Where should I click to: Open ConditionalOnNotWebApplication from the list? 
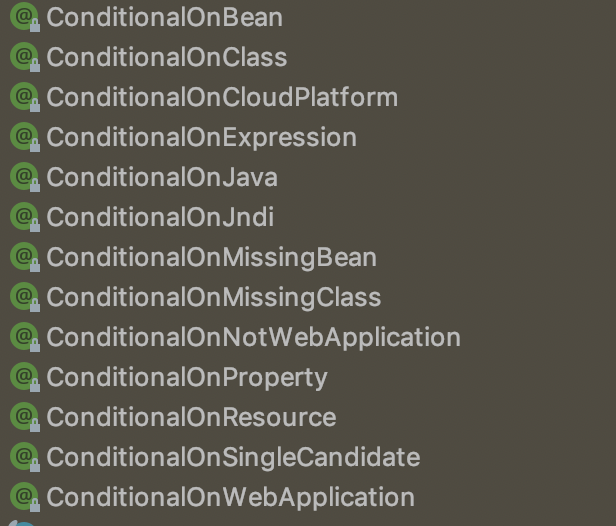(253, 337)
